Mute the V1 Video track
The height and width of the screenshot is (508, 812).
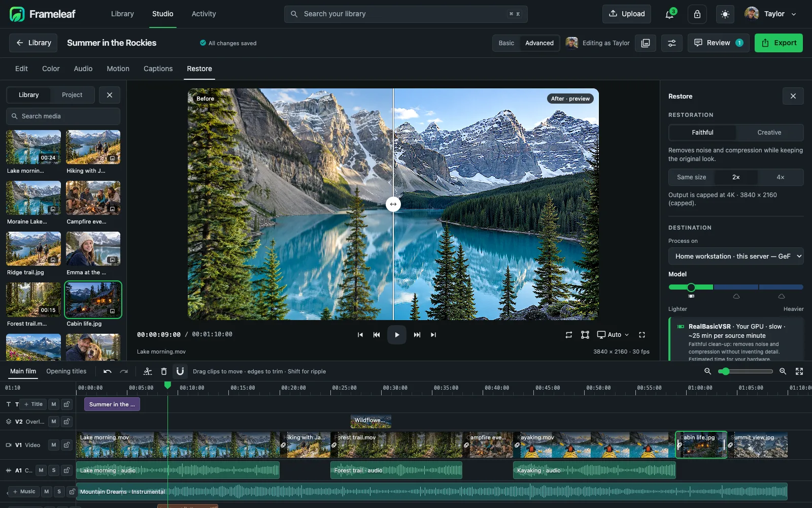(54, 445)
